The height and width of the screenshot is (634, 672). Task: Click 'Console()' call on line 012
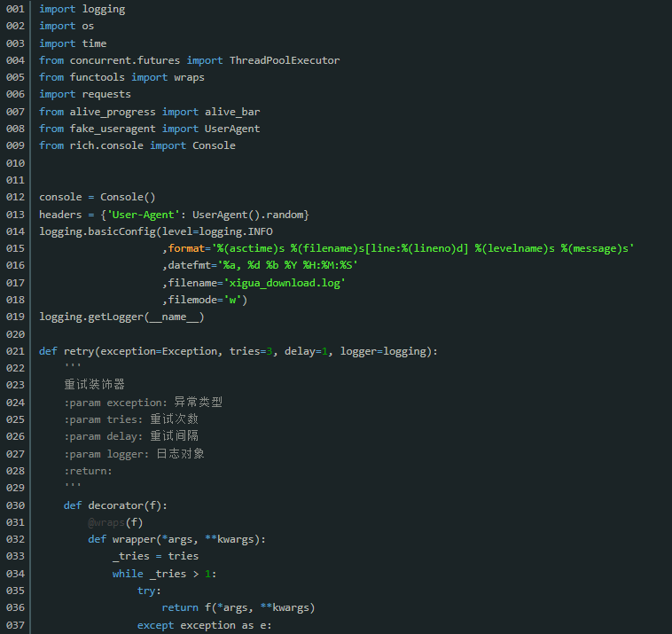click(128, 197)
